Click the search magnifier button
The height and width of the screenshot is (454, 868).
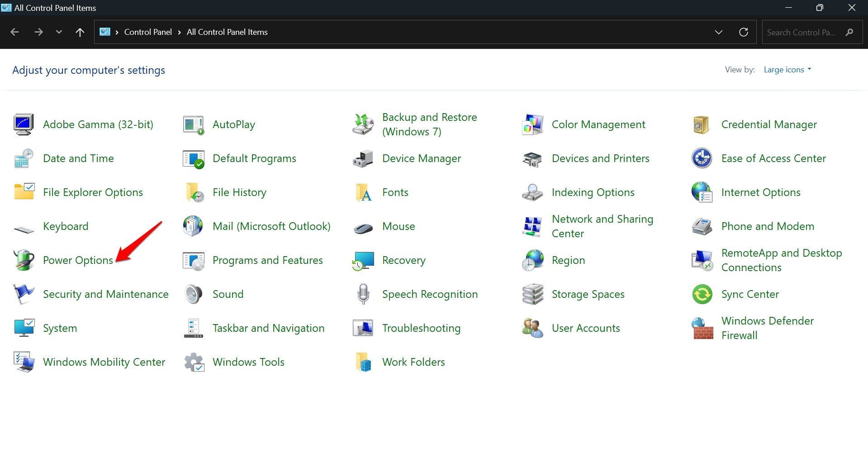[x=849, y=32]
